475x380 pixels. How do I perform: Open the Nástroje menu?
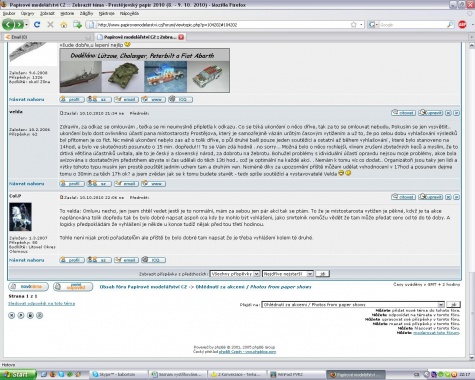106,14
